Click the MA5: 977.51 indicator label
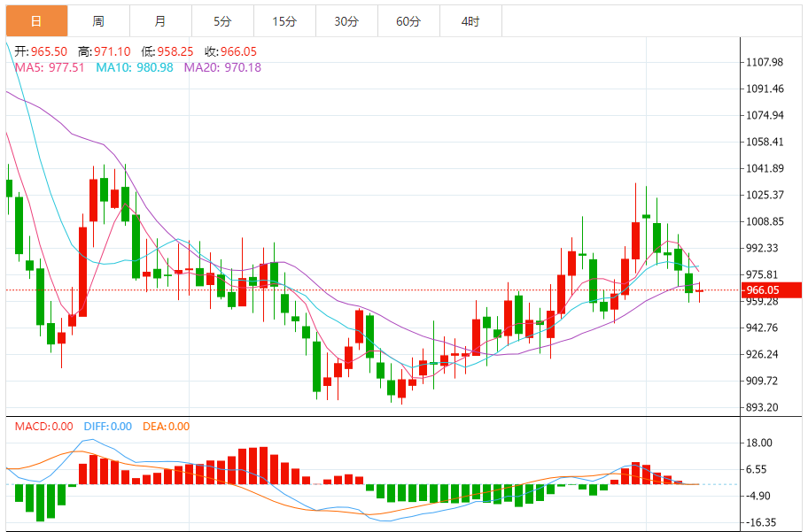Viewport: 808px width, 532px height. click(x=50, y=67)
